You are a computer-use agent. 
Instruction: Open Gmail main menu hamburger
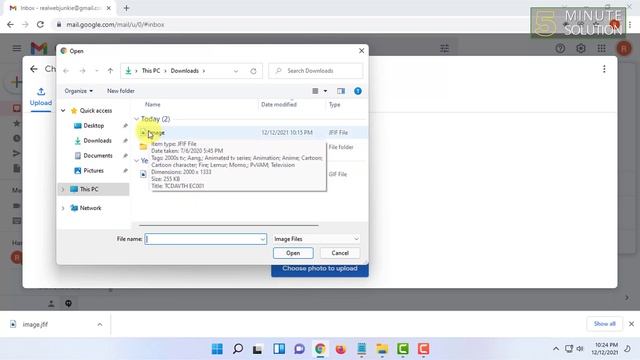[x=17, y=49]
